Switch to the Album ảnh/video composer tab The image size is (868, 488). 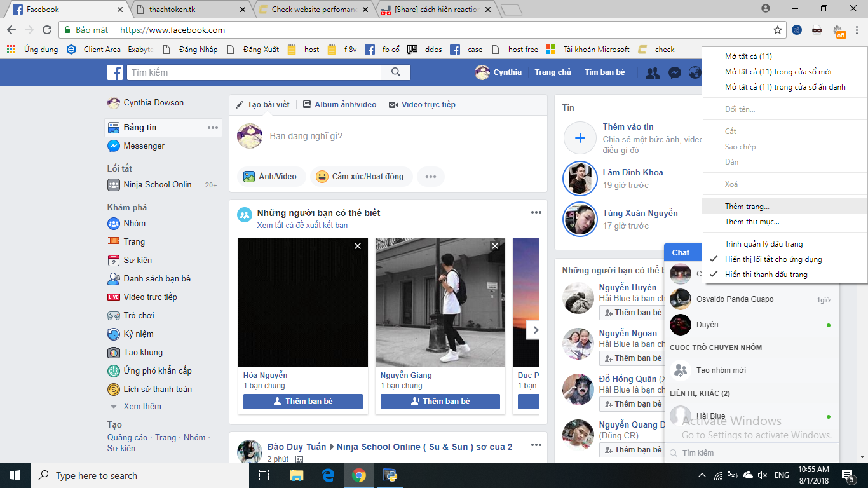340,105
